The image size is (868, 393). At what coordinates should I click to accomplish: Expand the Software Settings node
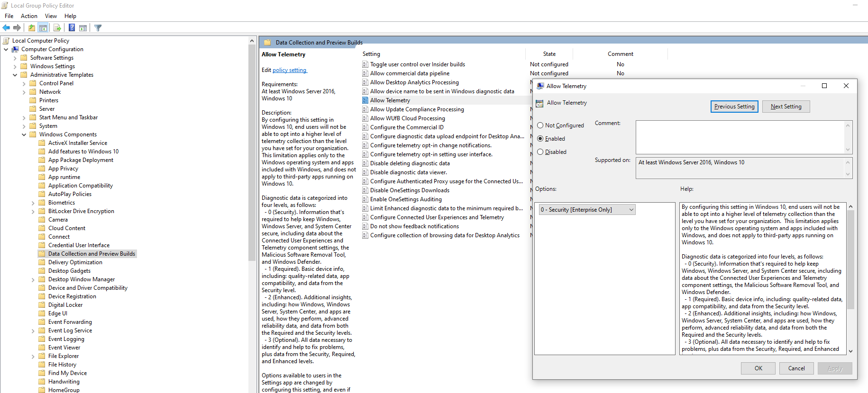[15, 58]
